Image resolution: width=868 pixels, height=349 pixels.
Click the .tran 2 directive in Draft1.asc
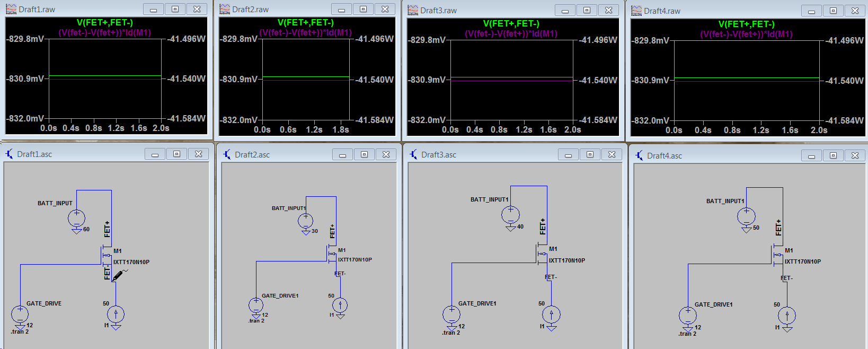tap(20, 331)
